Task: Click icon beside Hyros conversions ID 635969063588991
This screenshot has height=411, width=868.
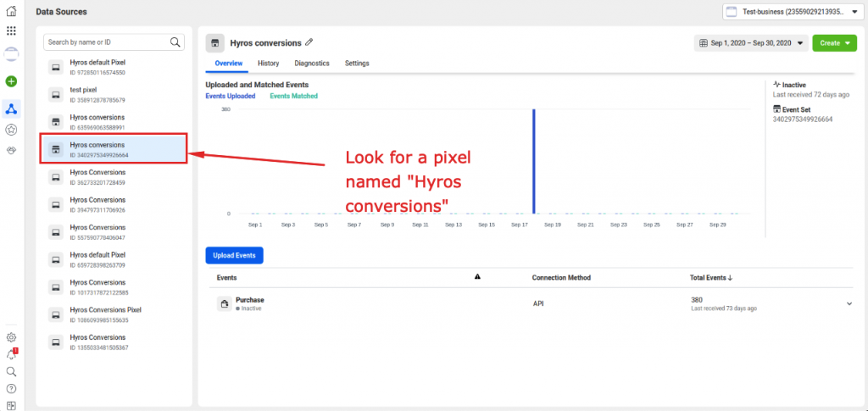Action: [x=55, y=122]
